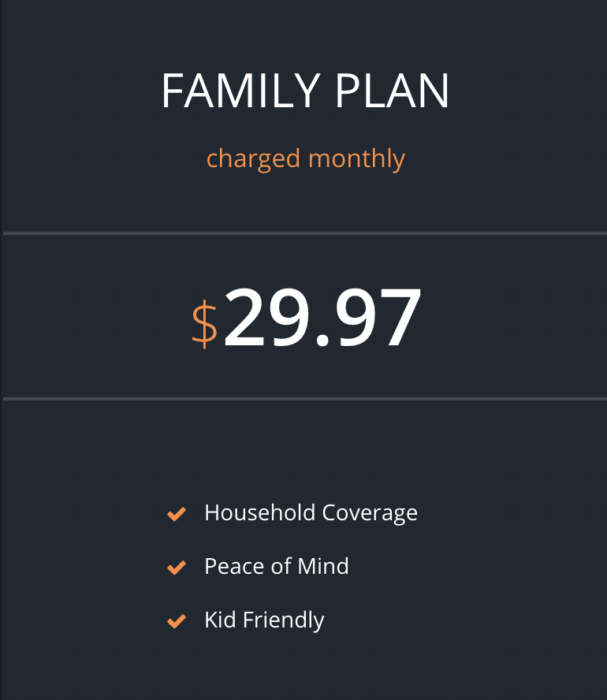This screenshot has width=607, height=700.
Task: Click the orange checkmark beside Household Coverage
Action: click(x=177, y=514)
